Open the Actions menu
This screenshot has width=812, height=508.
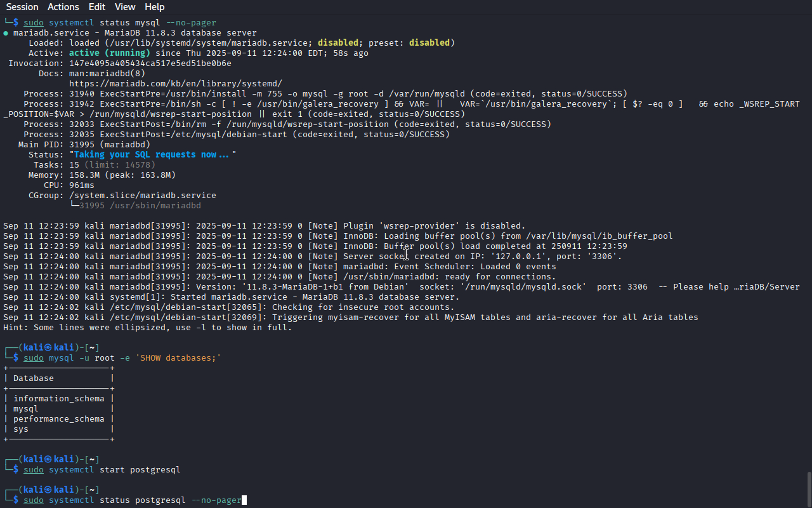(63, 7)
